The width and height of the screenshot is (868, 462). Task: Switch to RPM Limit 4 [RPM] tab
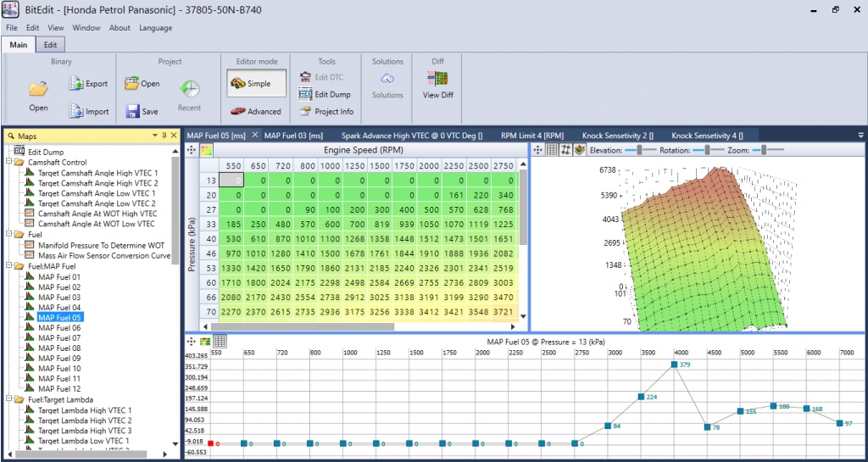[532, 135]
